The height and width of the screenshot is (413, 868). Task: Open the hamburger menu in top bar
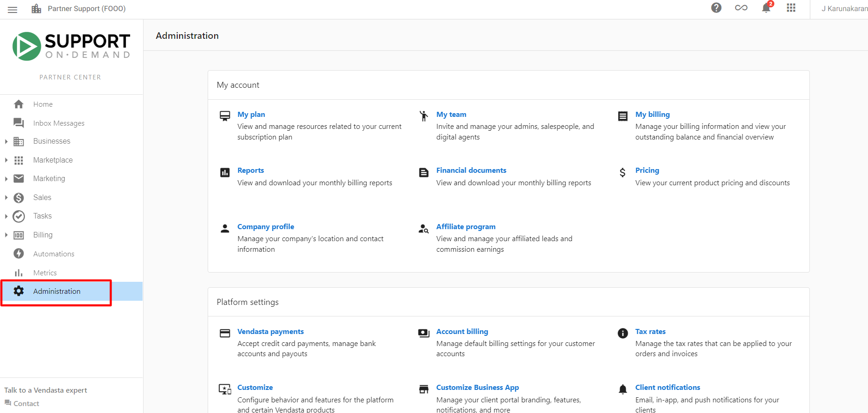(12, 9)
